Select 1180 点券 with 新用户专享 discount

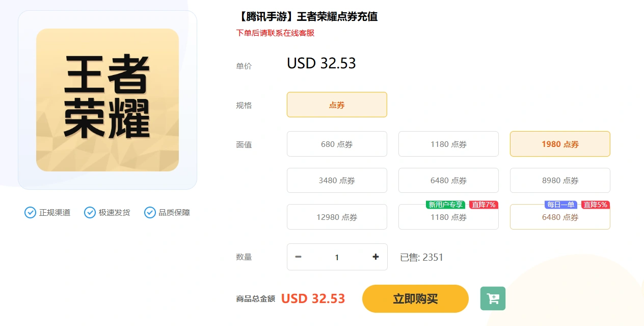click(448, 217)
